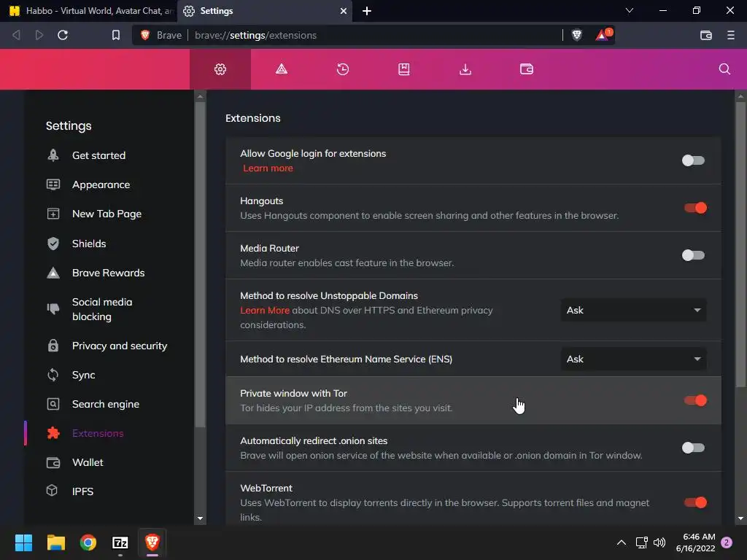Bookmark this page icon
The width and height of the screenshot is (747, 560).
[116, 35]
